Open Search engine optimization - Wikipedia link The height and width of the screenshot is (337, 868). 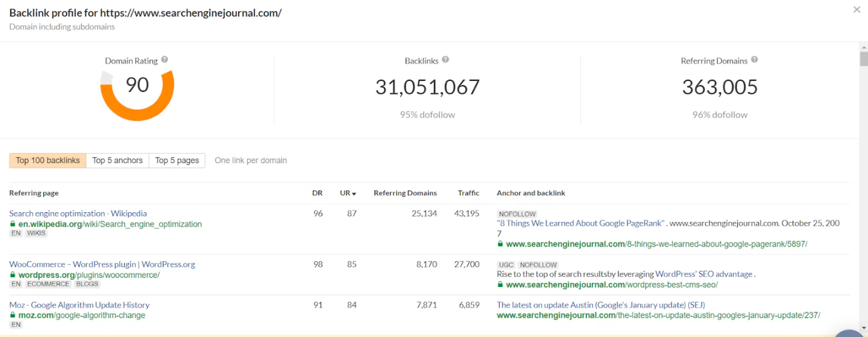(78, 213)
